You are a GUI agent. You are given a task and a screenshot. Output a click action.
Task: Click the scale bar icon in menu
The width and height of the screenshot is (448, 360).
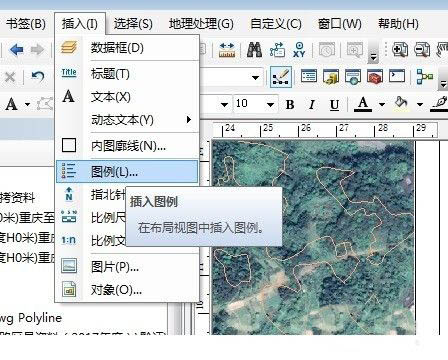click(x=69, y=217)
